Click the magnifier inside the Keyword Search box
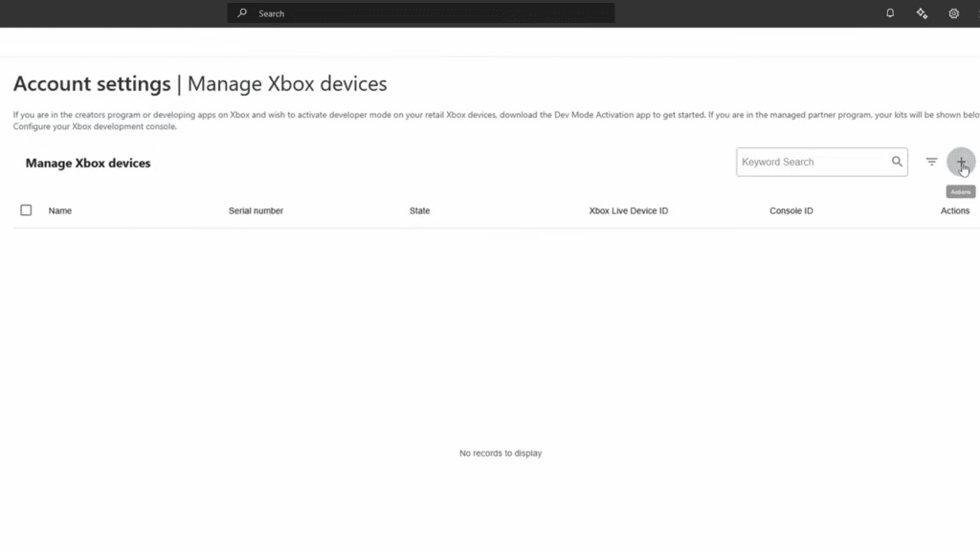This screenshot has width=980, height=551. tap(896, 162)
